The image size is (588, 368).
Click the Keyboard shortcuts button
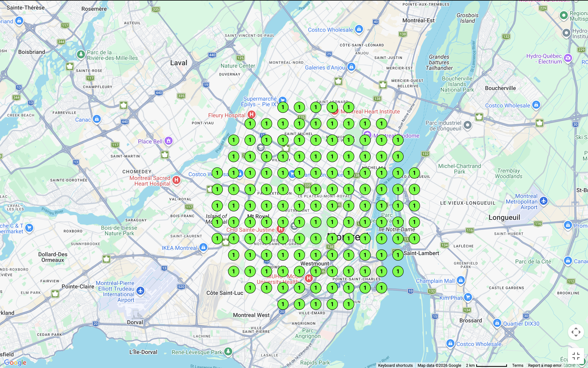pyautogui.click(x=395, y=365)
